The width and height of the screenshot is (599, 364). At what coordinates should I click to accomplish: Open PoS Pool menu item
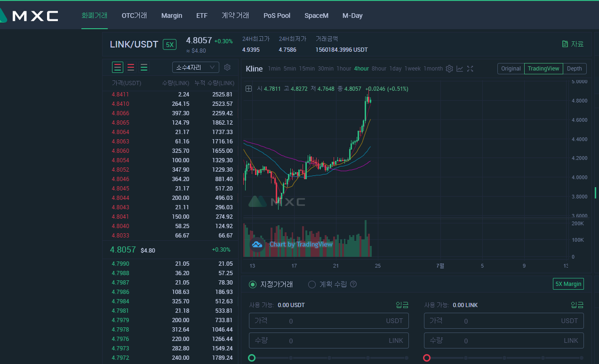click(277, 16)
